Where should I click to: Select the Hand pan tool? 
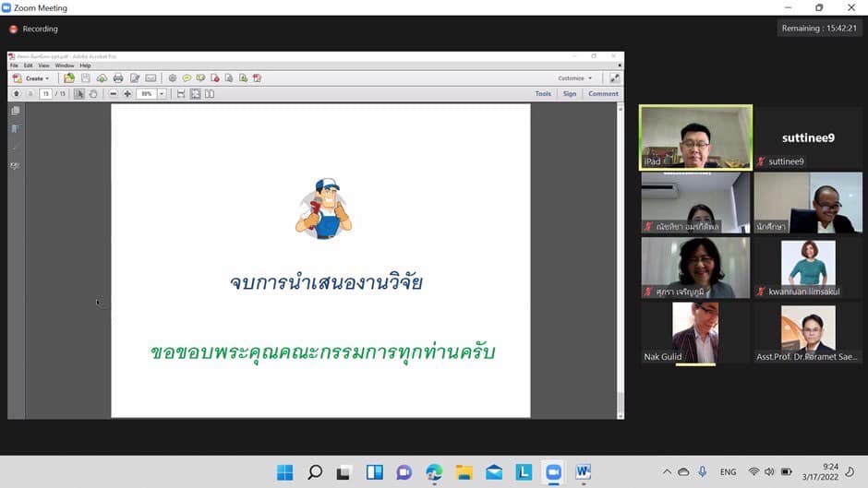tap(93, 94)
